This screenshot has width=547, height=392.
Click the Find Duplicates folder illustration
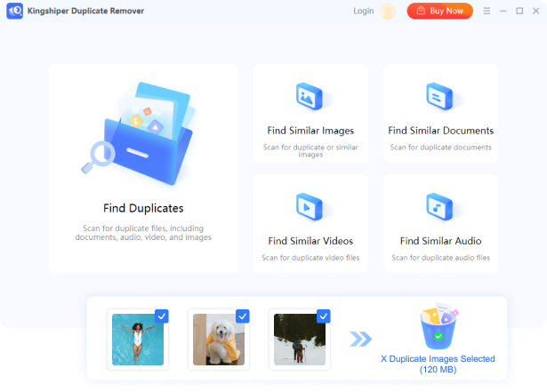point(139,133)
